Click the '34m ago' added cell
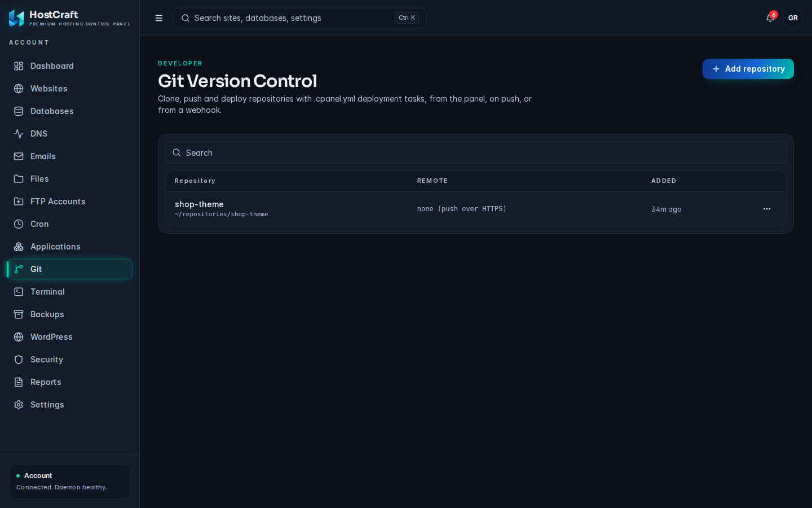Image resolution: width=812 pixels, height=508 pixels. [x=667, y=209]
